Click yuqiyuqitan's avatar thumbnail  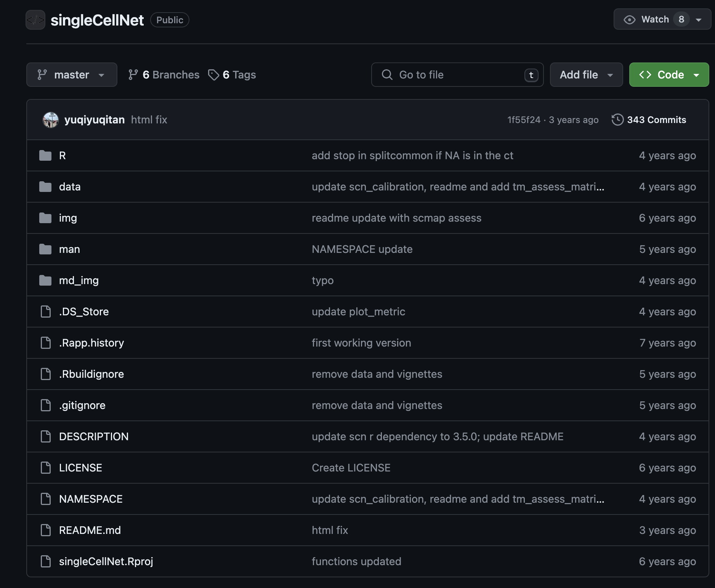(x=50, y=120)
